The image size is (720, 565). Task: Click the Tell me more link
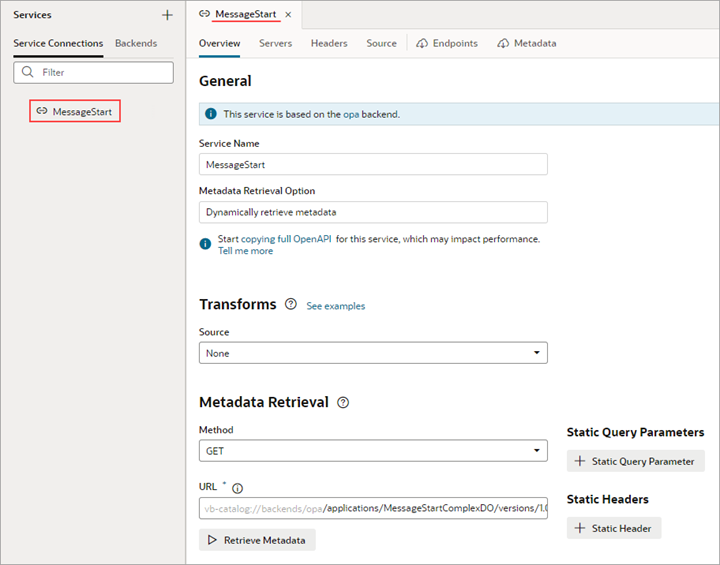(245, 251)
